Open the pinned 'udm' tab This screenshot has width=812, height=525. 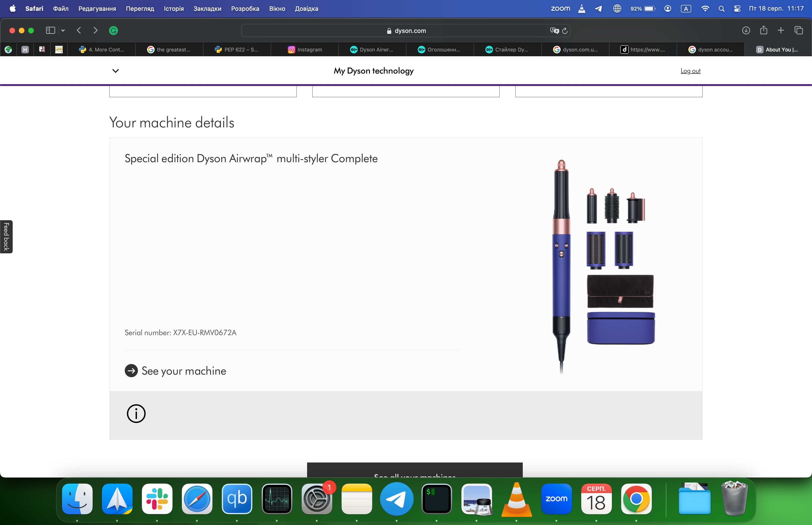click(59, 49)
